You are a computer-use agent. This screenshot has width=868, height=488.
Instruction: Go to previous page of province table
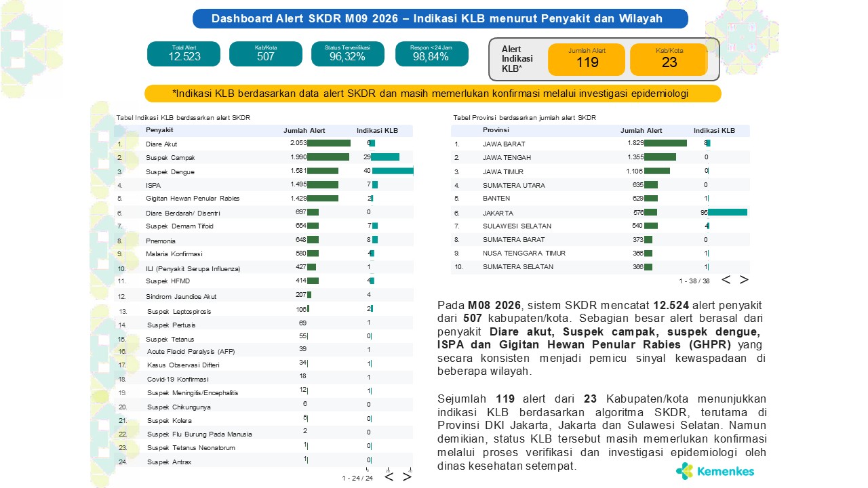click(x=726, y=280)
